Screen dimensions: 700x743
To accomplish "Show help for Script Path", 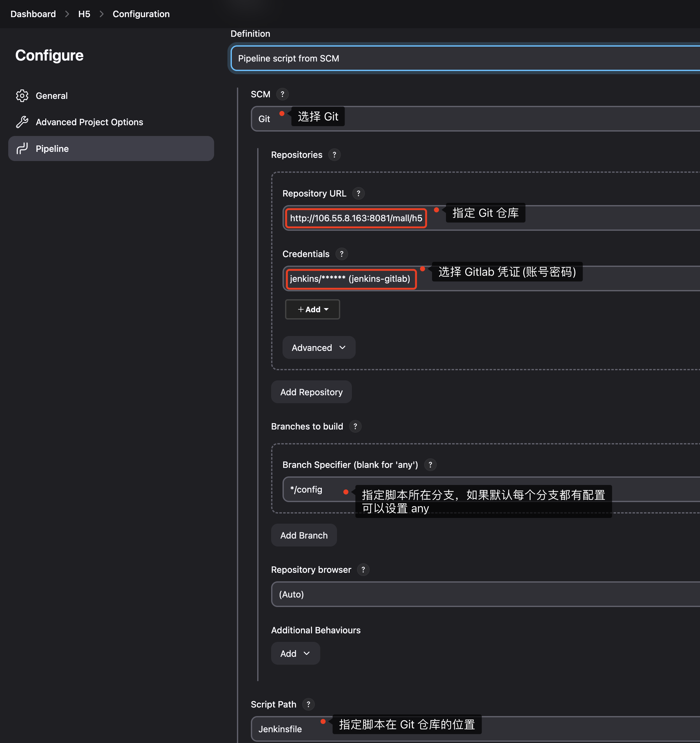I will (x=308, y=704).
